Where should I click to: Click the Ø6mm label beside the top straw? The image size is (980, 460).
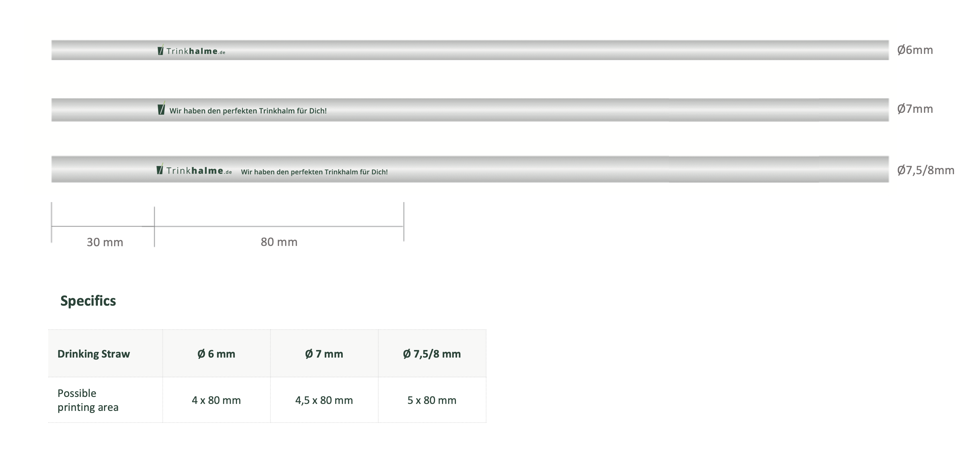(x=914, y=50)
